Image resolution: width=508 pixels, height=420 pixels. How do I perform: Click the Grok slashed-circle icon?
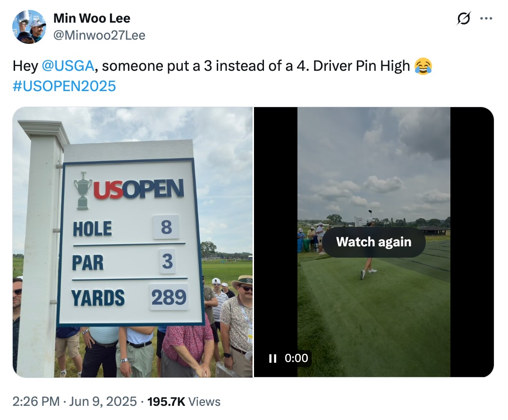(x=463, y=18)
